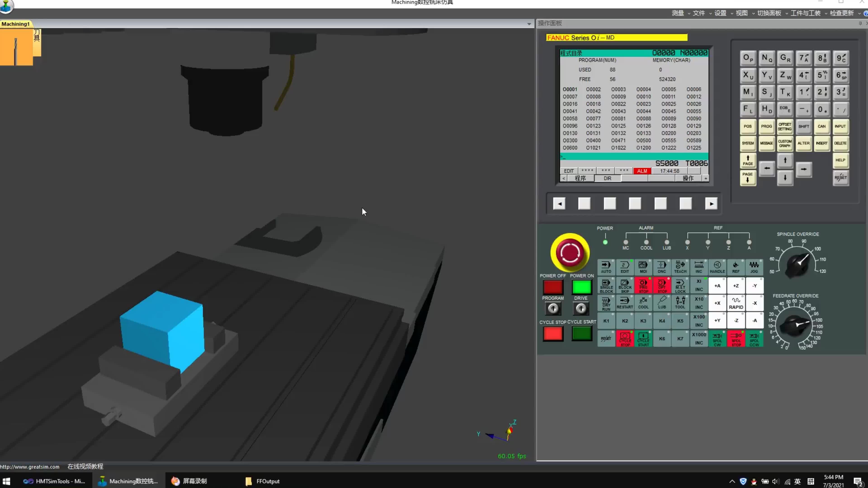Open the DR tab on CNC panel
This screenshot has width=868, height=488.
(607, 178)
